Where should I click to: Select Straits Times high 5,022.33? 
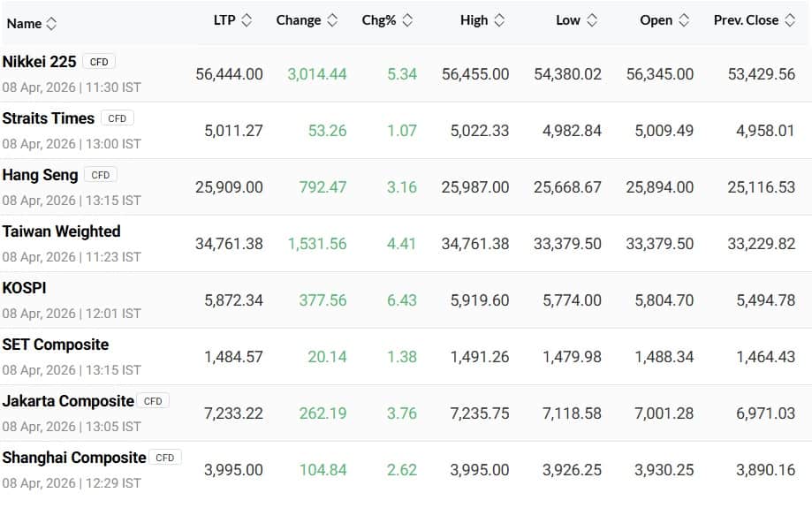(480, 131)
